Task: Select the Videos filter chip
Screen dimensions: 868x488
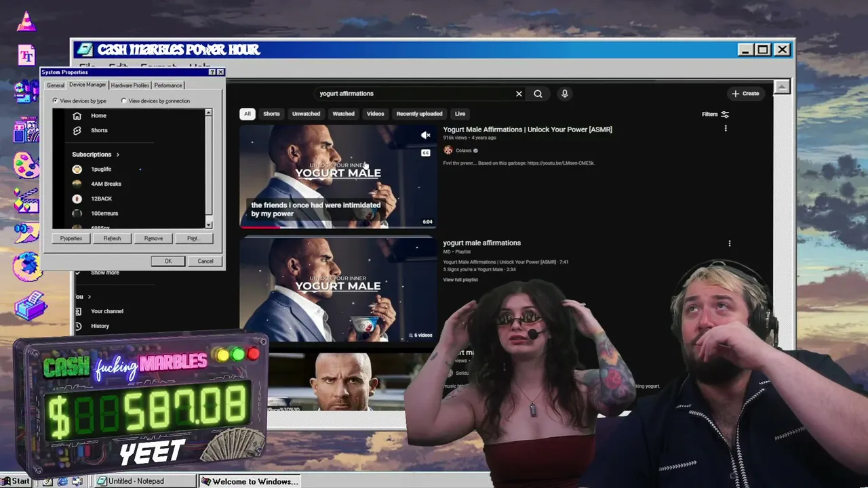Action: (375, 114)
